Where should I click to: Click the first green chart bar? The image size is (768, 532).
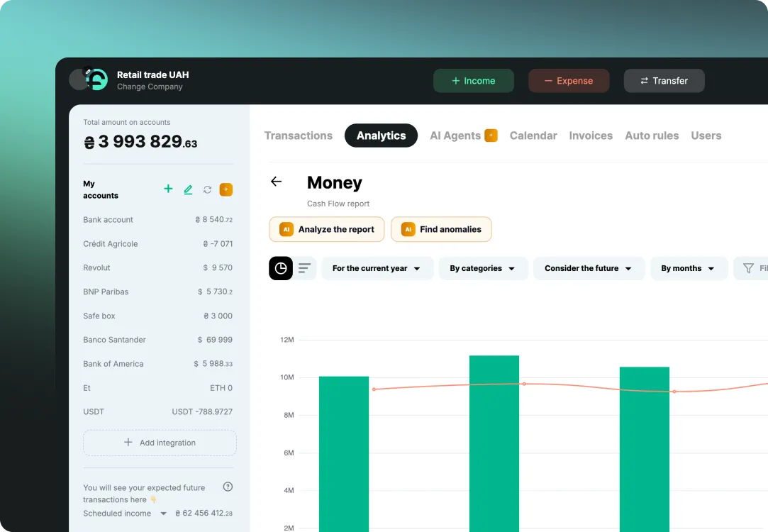click(344, 454)
